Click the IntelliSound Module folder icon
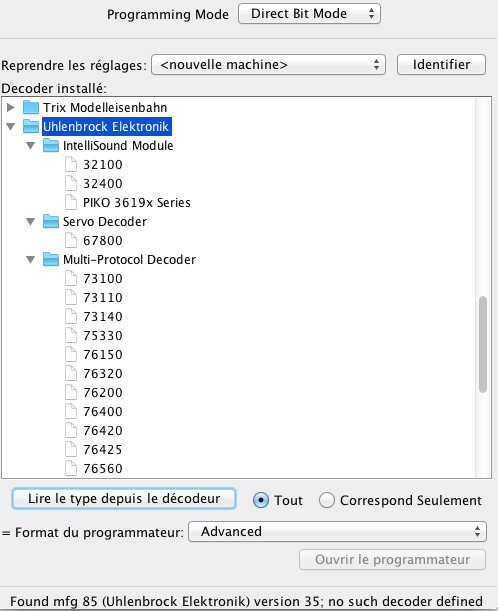This screenshot has width=498, height=611. click(51, 145)
